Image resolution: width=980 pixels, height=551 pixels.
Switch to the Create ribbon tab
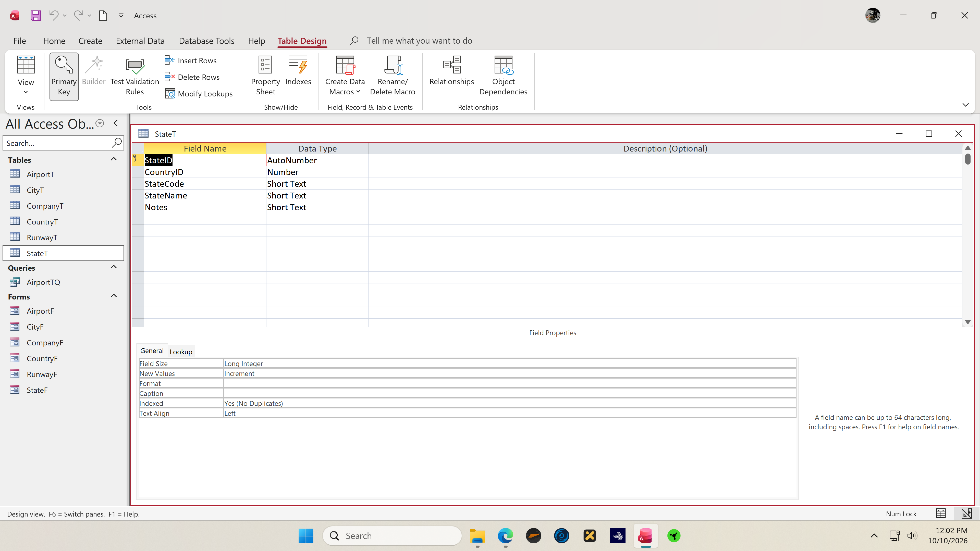pos(90,41)
